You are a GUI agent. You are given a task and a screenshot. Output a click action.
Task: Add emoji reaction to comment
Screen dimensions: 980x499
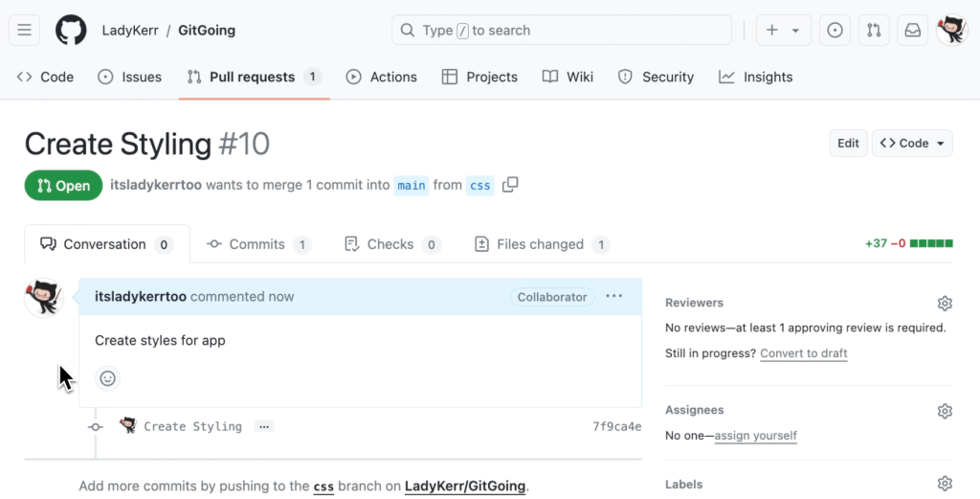click(x=108, y=378)
